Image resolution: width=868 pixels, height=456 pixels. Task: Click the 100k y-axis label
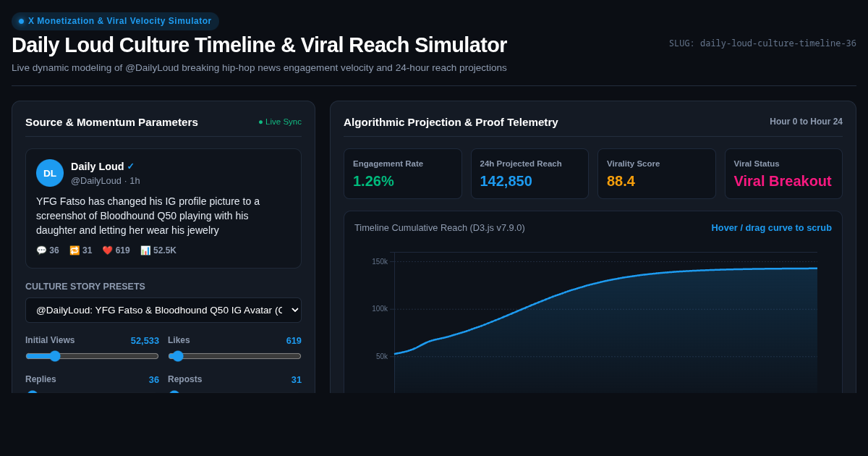tap(380, 309)
